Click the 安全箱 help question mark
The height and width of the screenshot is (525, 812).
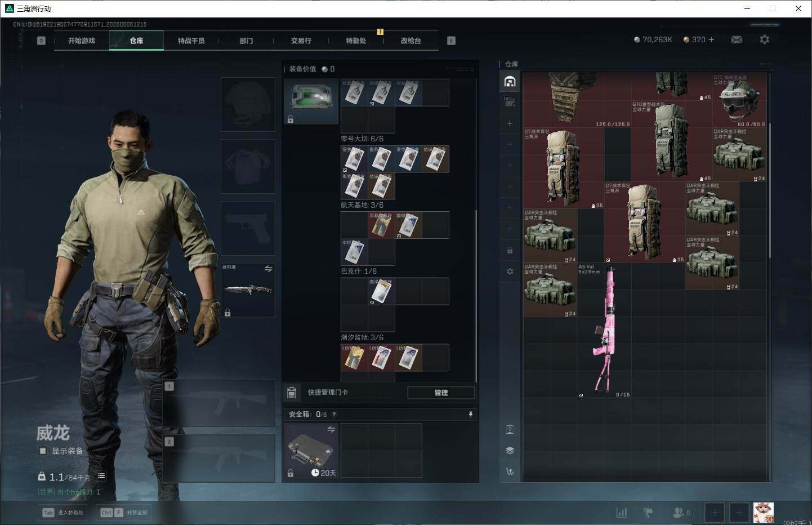pyautogui.click(x=334, y=414)
